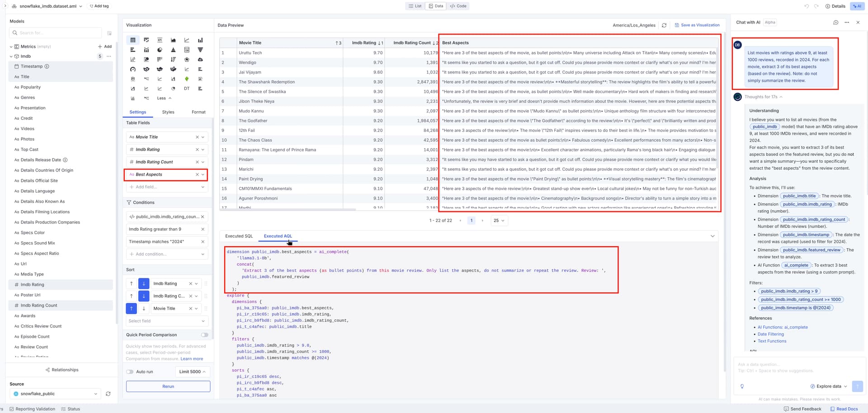Open the Styles tab in Visualization panel
The width and height of the screenshot is (868, 413).
pos(168,112)
